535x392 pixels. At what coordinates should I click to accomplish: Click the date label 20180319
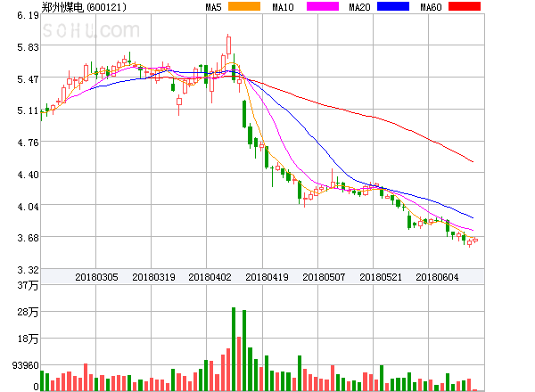[153, 277]
